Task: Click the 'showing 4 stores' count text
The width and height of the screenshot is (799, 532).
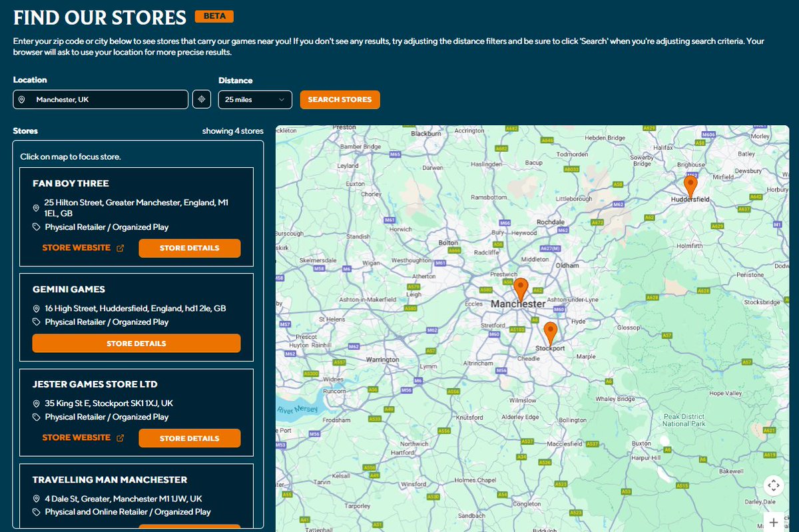Action: 233,131
